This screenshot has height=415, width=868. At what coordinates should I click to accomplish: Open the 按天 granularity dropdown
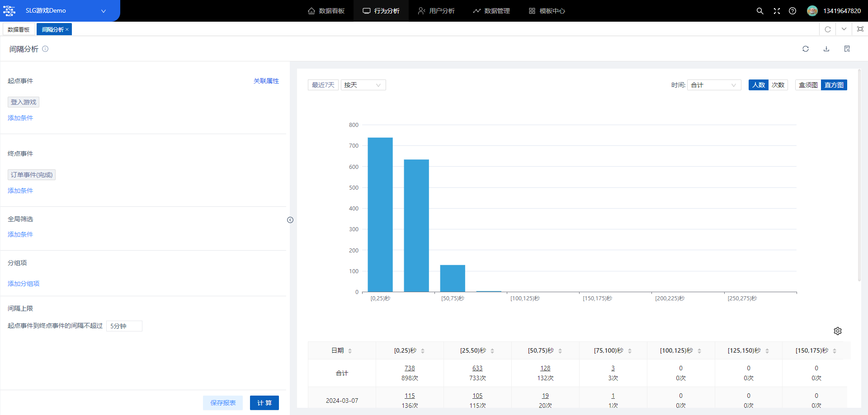(x=363, y=85)
